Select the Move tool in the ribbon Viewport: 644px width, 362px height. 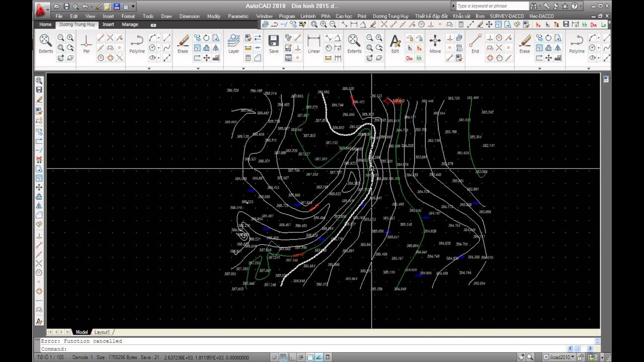tap(435, 44)
